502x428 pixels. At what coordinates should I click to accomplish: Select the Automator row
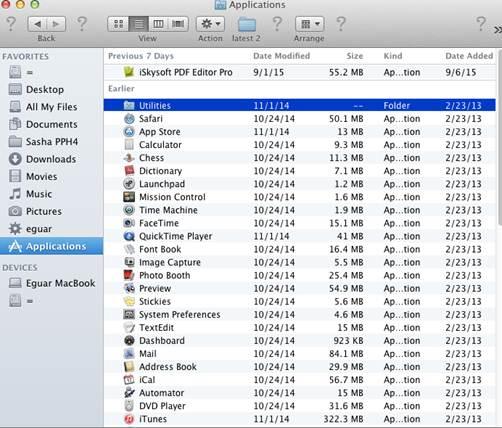click(x=300, y=393)
